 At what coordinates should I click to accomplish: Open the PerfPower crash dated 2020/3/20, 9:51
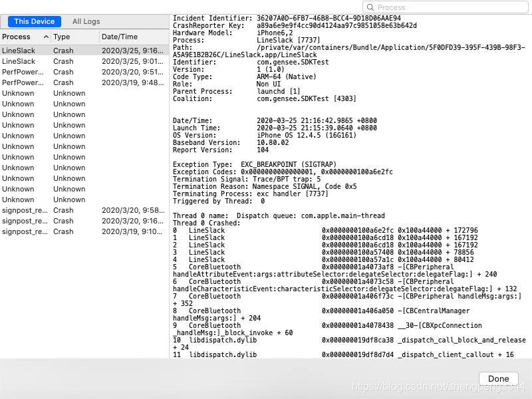tap(84, 72)
